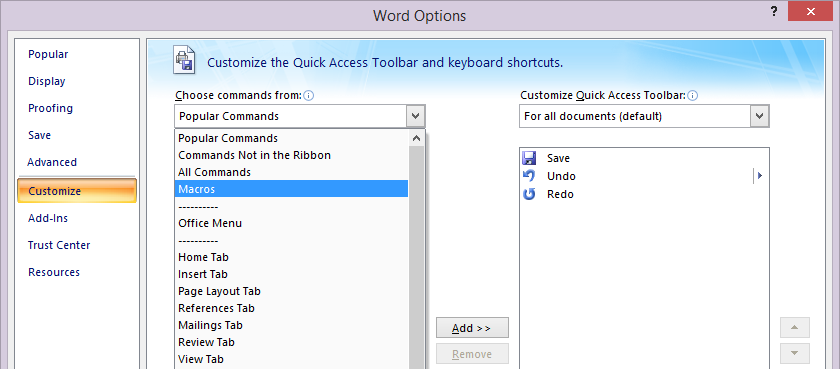Click the Save floppy disk icon
Screen dimensions: 840x369
click(x=529, y=158)
